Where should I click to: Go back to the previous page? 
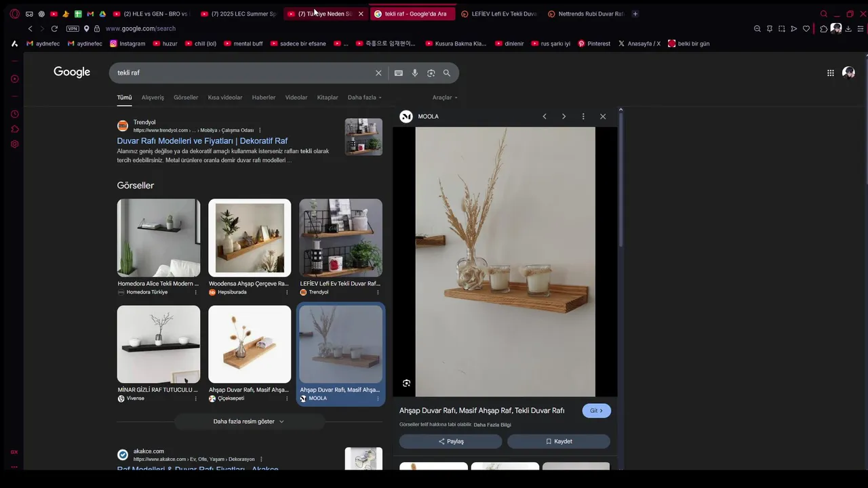(x=30, y=28)
